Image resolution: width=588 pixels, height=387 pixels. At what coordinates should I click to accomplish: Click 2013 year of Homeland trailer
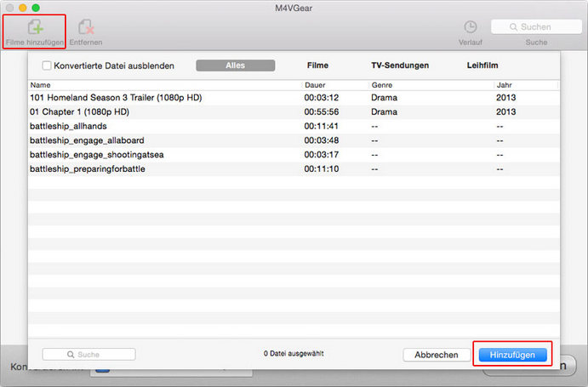tap(505, 98)
